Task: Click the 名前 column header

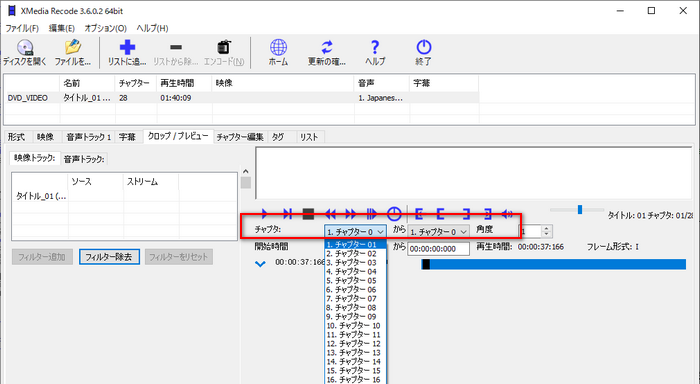Action: pyautogui.click(x=87, y=83)
